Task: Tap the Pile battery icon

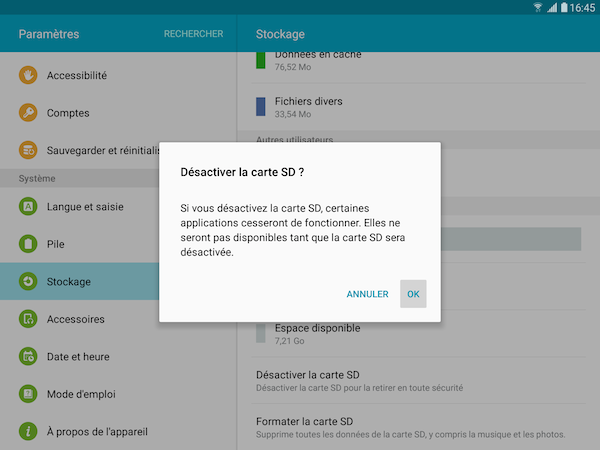Action: [28, 244]
